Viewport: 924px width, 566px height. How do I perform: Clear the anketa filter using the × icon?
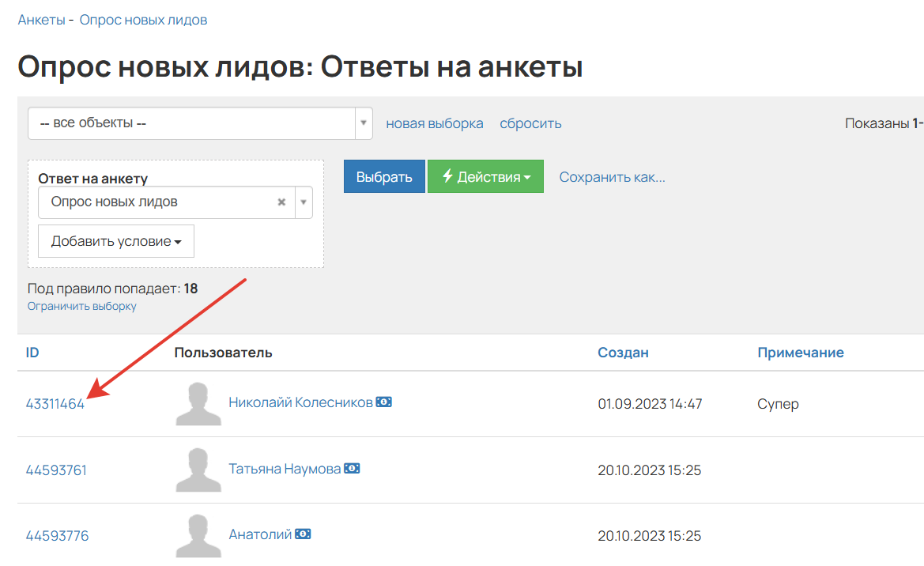(x=282, y=202)
